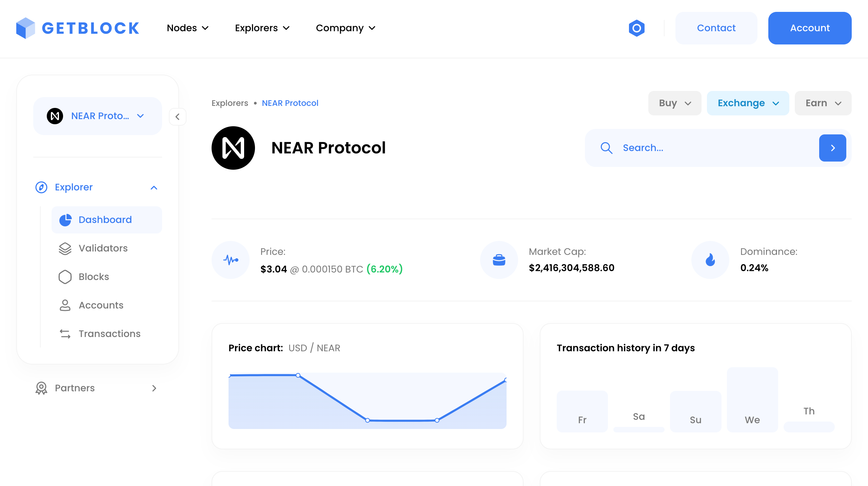Screen dimensions: 868x486
Task: Click the blue hexagon icon in header
Action: pos(636,28)
